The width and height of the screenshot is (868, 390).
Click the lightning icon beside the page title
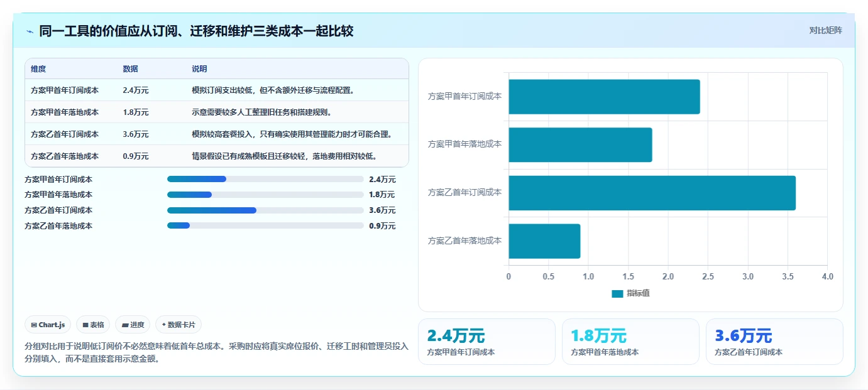tap(30, 31)
